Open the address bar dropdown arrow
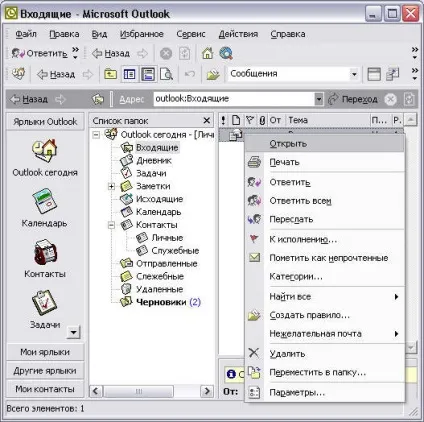This screenshot has height=422, width=424. [319, 99]
